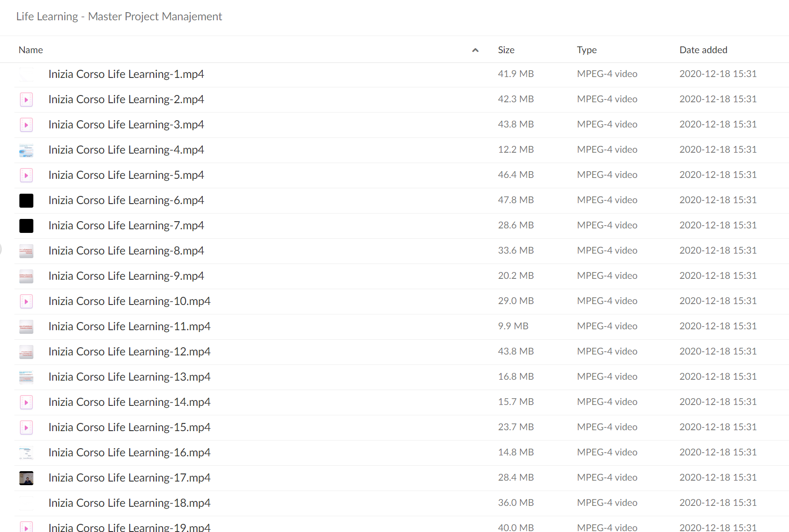Screen dimensions: 789x532
Task: Select the file name Life Learning-16.mp4
Action: point(129,453)
